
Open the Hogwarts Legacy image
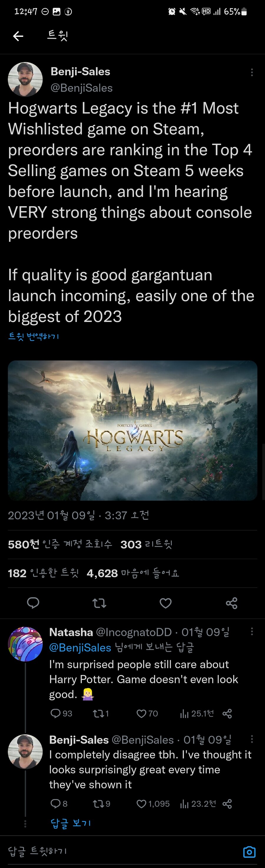(132, 430)
